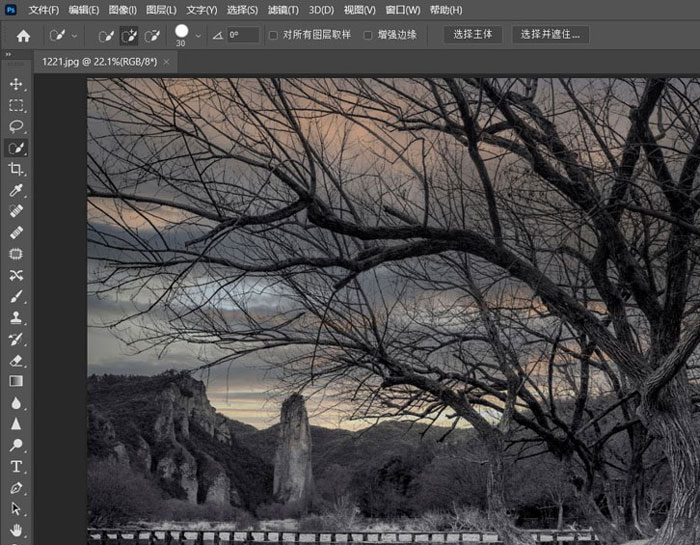
Task: Switch to Add to selection mode
Action: point(129,35)
